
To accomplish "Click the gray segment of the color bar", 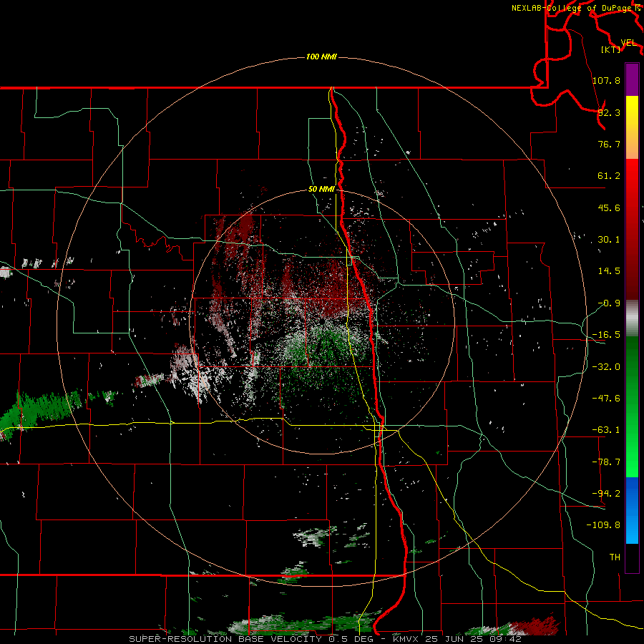I will (632, 318).
